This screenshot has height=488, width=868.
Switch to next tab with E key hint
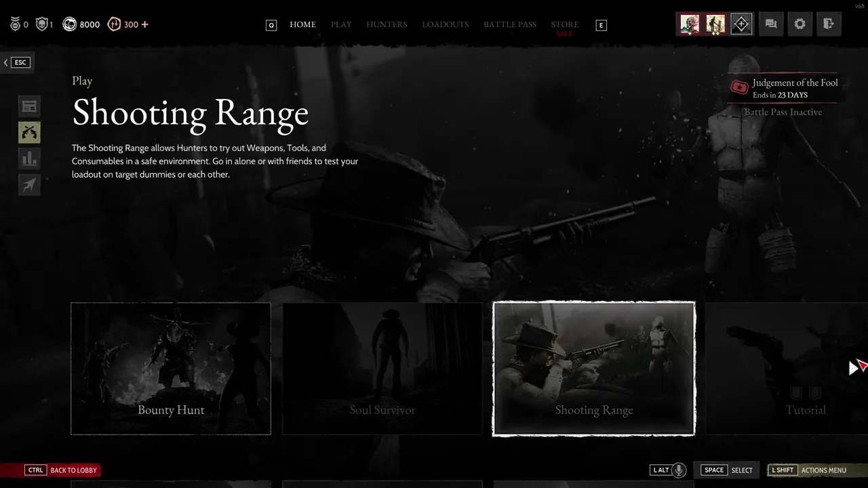601,25
